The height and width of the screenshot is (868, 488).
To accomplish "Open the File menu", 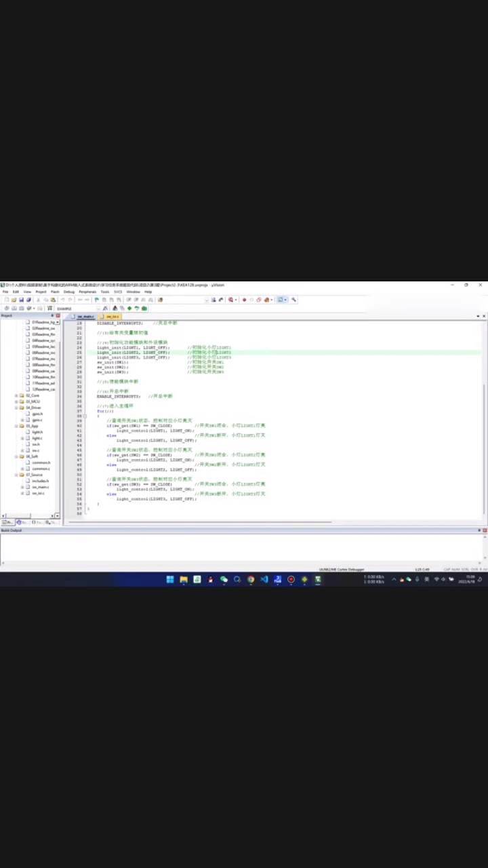I will click(5, 292).
